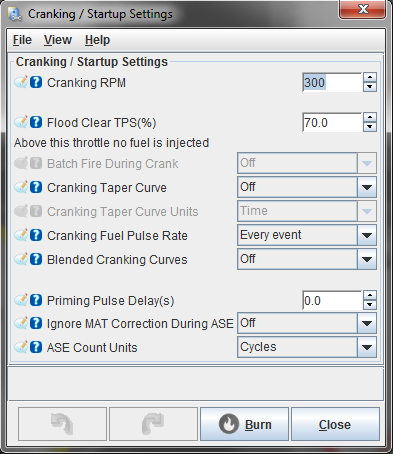Decrease the Priming Pulse Delay value by one step

click(x=370, y=305)
